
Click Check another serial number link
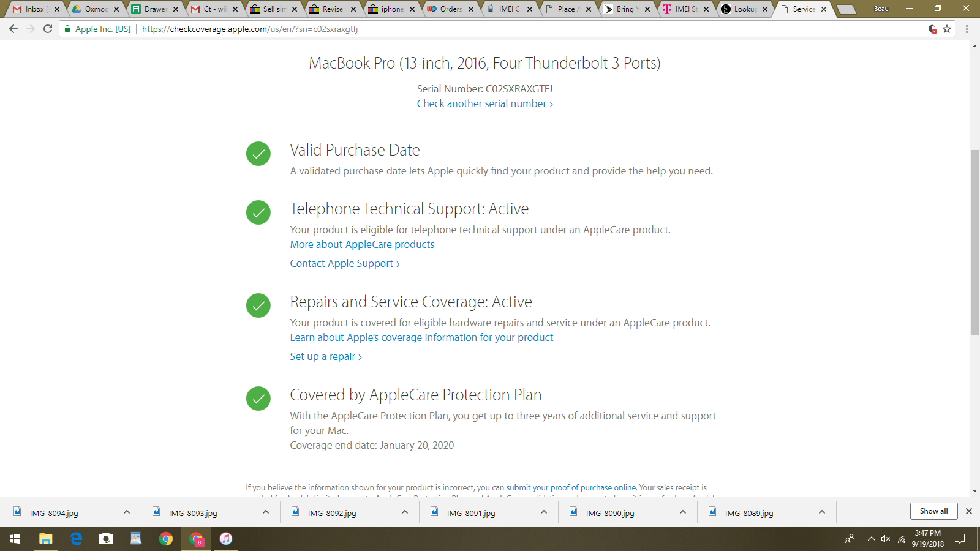click(484, 104)
